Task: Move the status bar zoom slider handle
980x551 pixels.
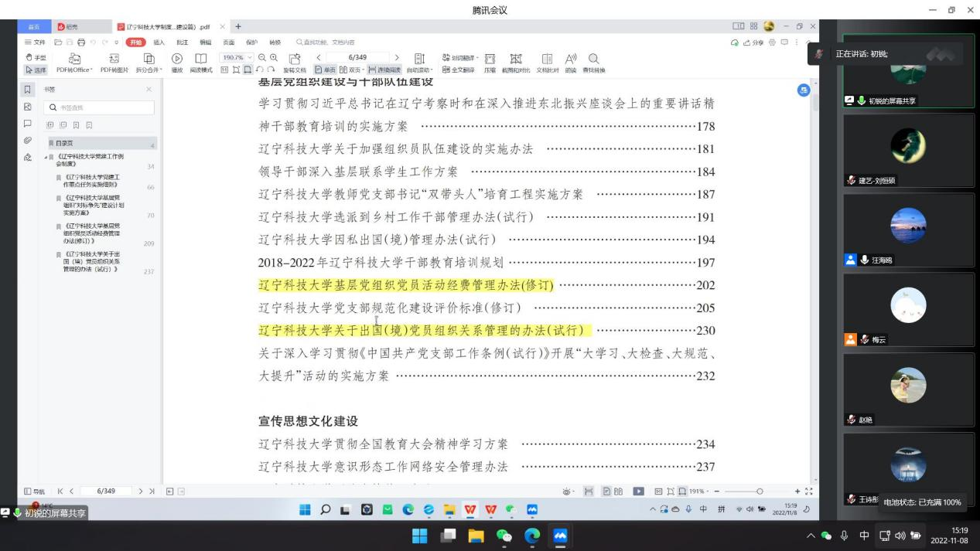Action: (x=760, y=491)
